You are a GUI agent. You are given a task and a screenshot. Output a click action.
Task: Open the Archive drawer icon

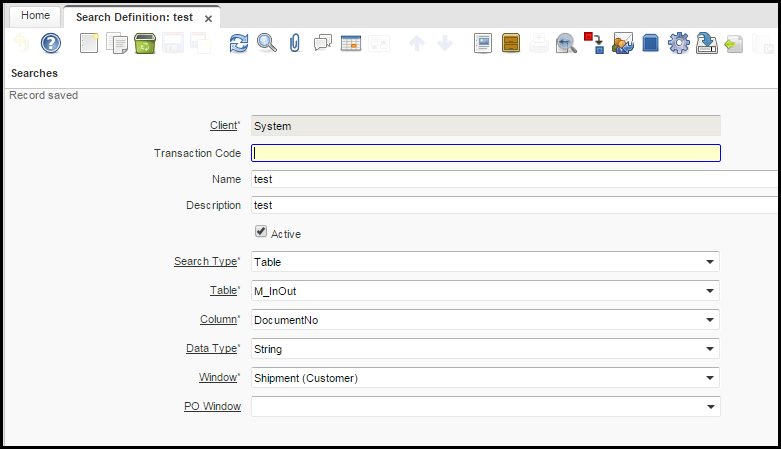tap(511, 43)
